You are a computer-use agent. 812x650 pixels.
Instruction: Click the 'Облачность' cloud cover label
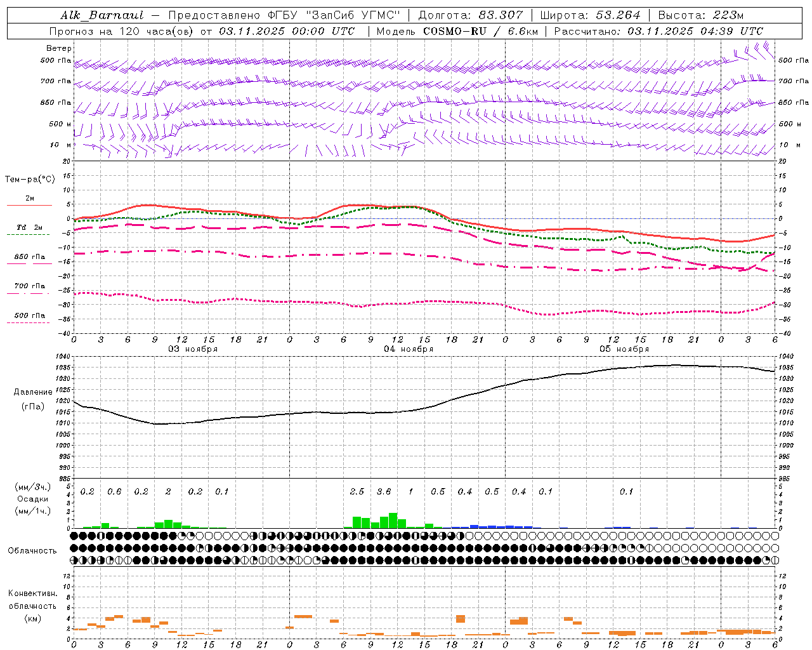click(x=32, y=551)
